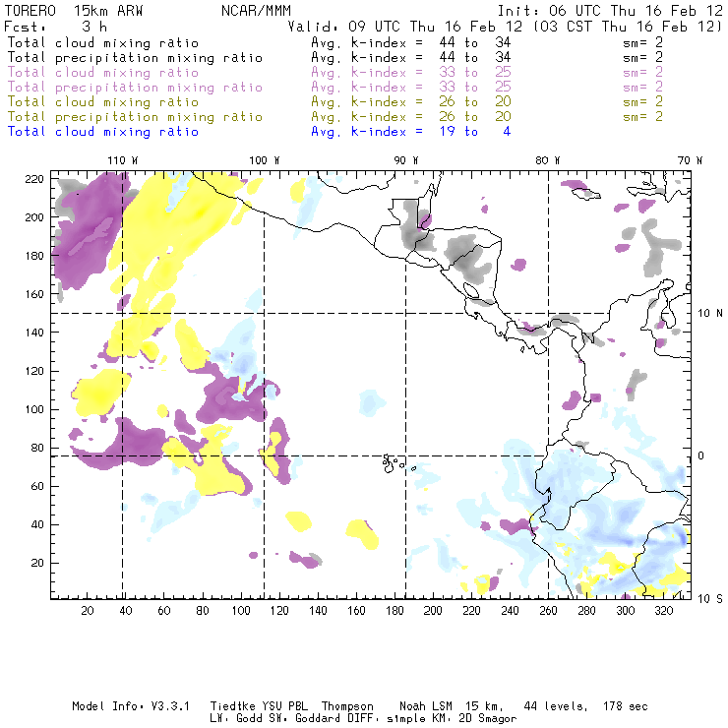
Task: Click the "220" tick label on the vertical axis
Action: (x=34, y=178)
